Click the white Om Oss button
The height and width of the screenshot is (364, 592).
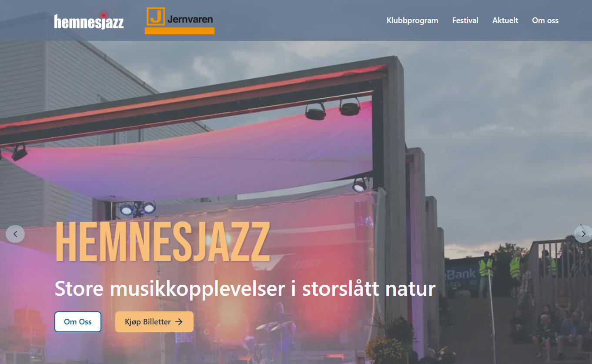(x=78, y=322)
